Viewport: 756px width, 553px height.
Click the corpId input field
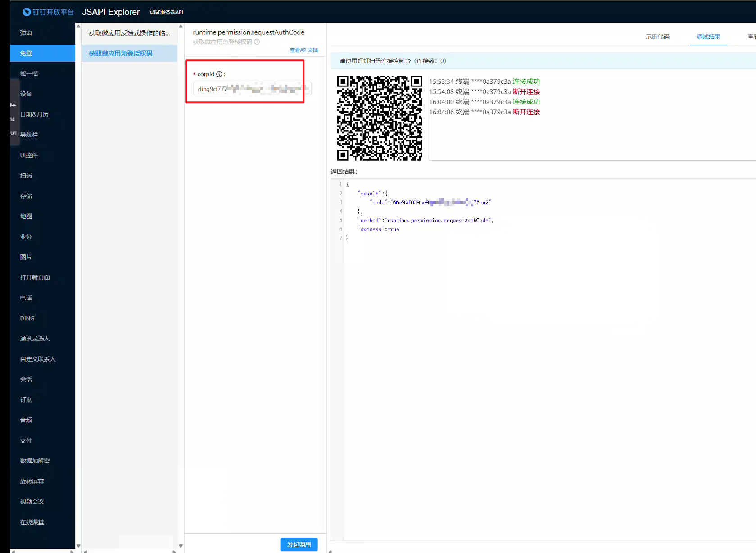point(252,89)
